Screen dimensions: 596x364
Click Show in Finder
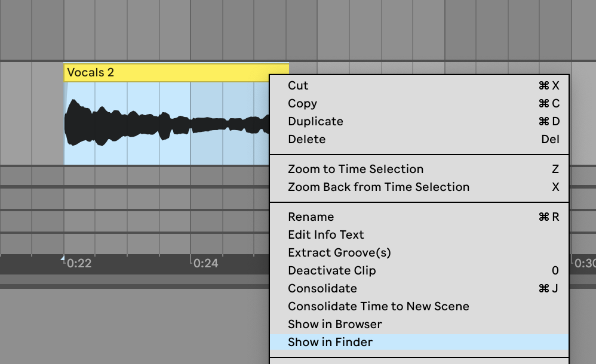tap(330, 342)
